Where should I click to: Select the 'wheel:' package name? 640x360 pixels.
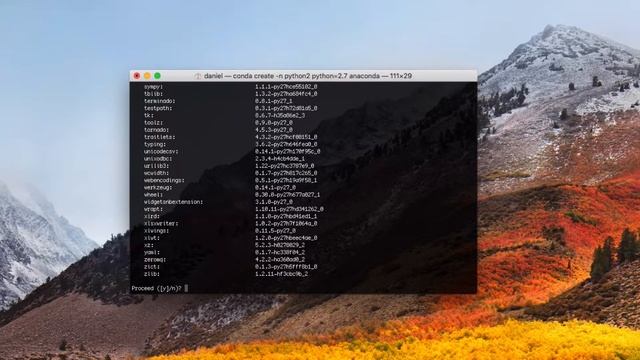[153, 195]
